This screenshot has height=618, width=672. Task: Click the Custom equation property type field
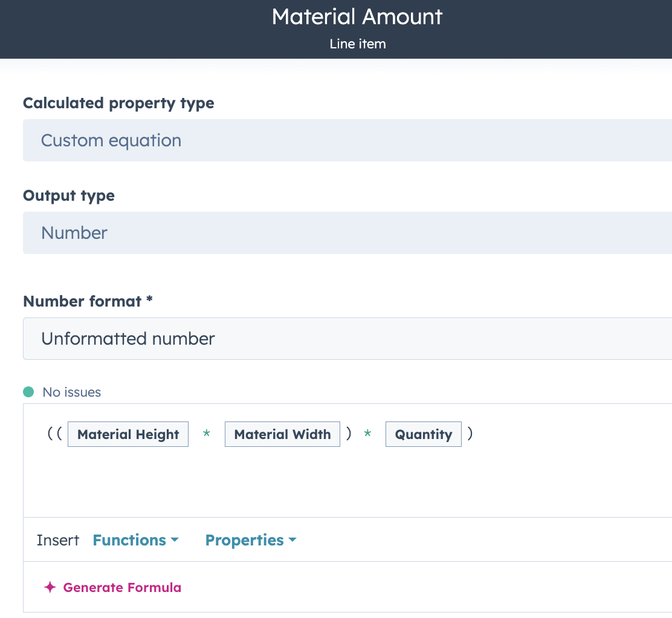tap(347, 140)
